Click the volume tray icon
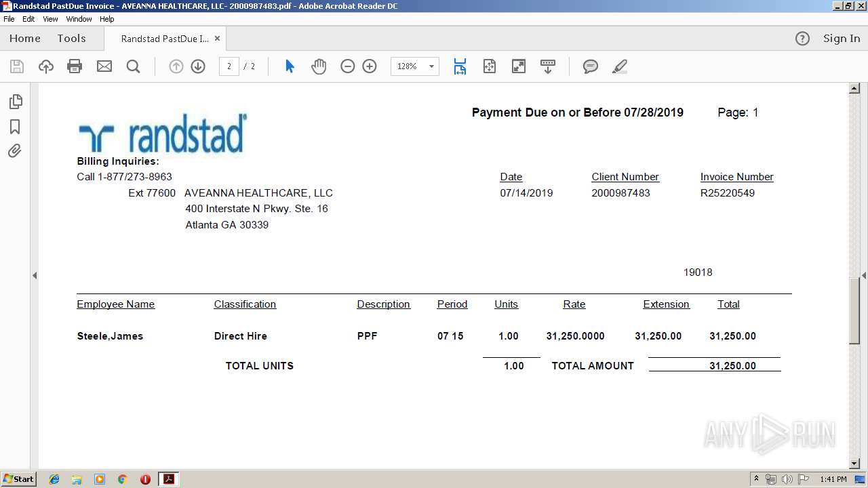The width and height of the screenshot is (868, 488). pyautogui.click(x=787, y=479)
